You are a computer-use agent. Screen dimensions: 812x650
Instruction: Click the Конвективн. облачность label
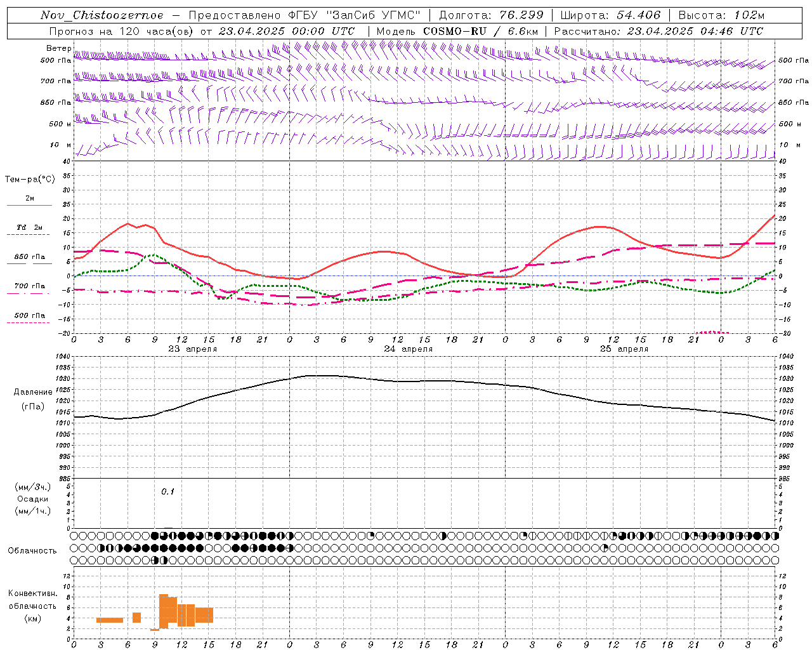[x=32, y=600]
